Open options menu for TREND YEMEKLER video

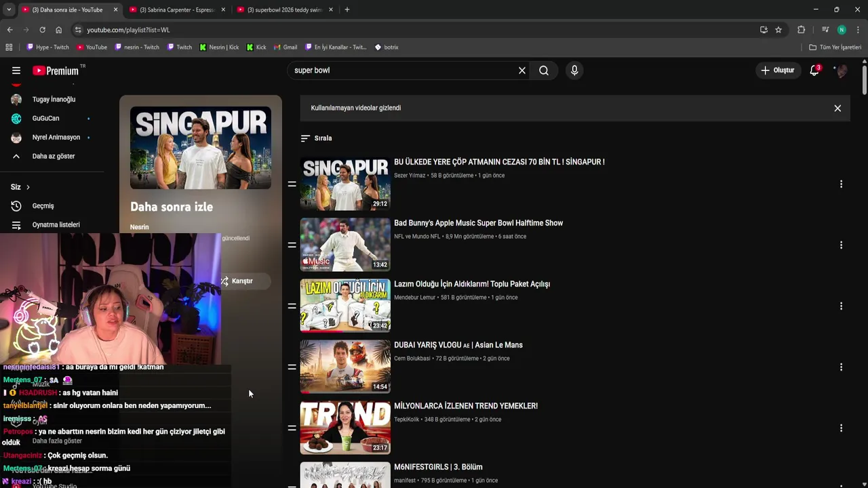coord(841,428)
